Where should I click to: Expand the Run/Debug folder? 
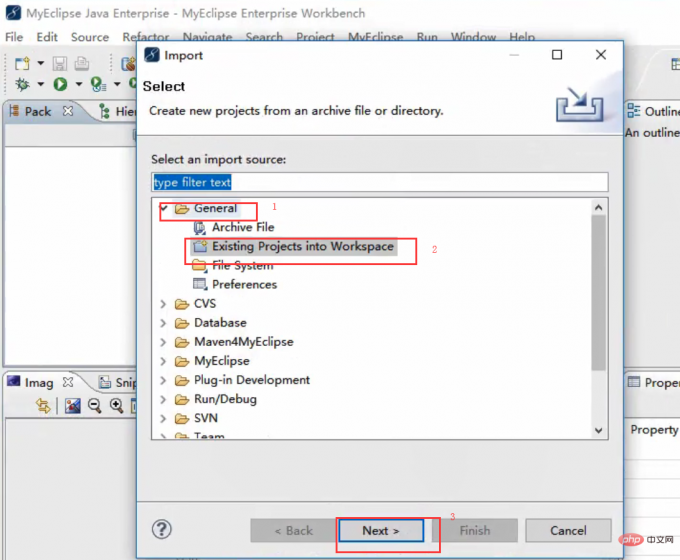coord(163,399)
